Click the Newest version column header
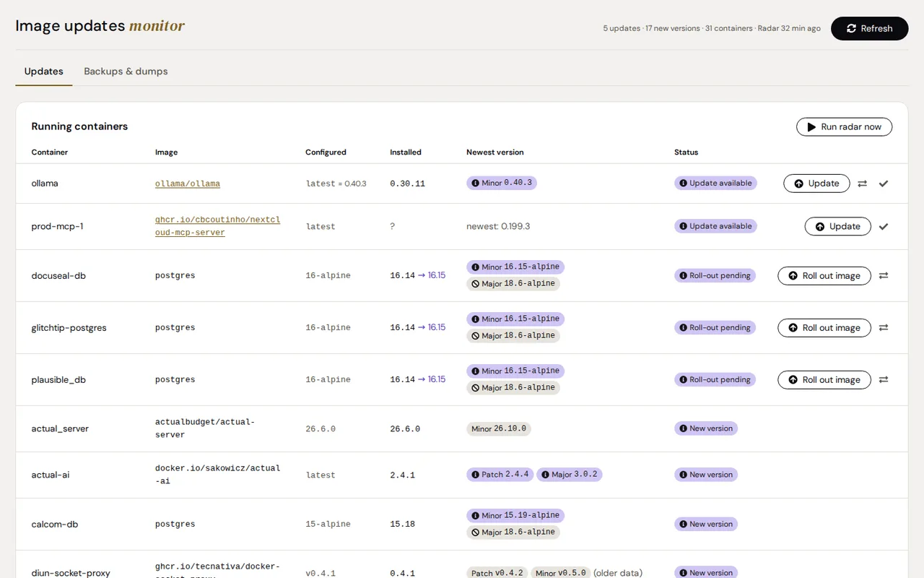Viewport: 924px width, 578px height. 495,152
